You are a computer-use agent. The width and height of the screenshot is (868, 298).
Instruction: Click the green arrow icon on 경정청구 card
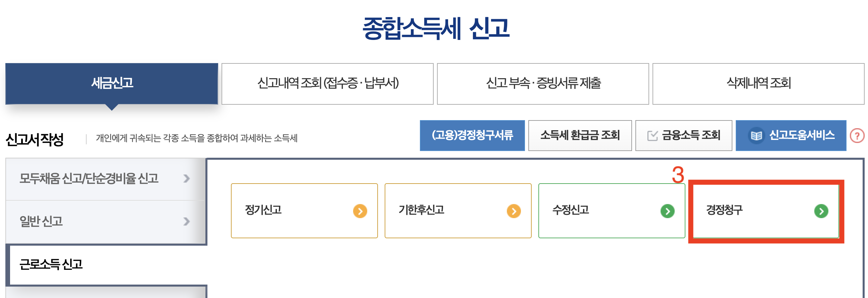[822, 211]
